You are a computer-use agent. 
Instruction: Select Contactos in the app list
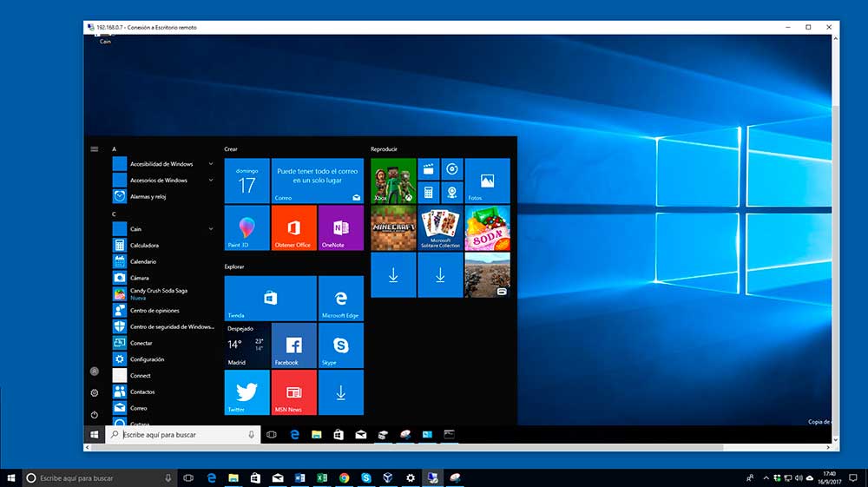[164, 392]
